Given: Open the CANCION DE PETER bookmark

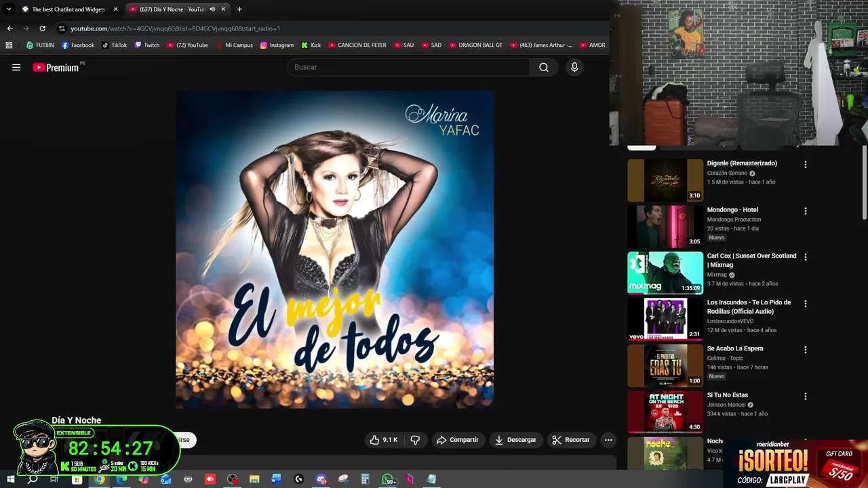Looking at the screenshot, I should [357, 45].
